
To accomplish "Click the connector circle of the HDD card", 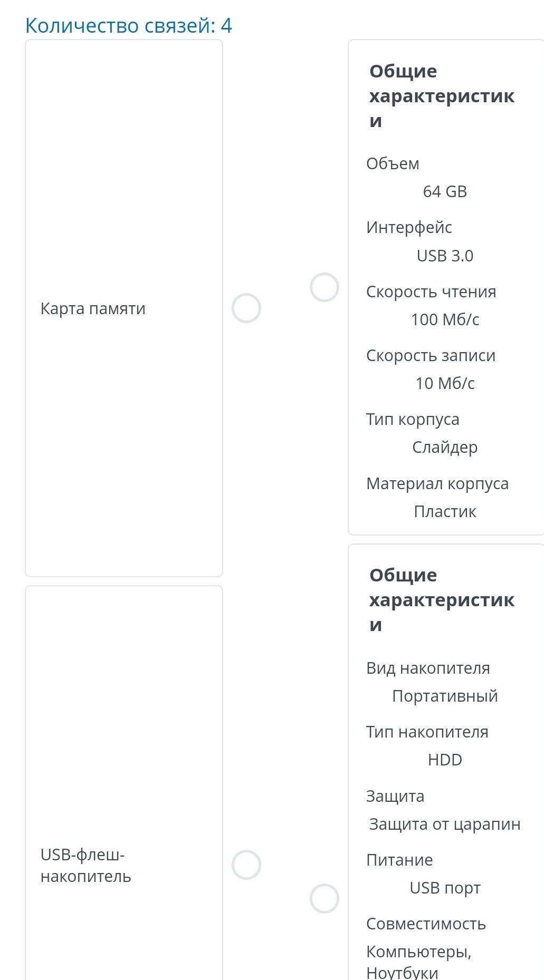I will (324, 898).
